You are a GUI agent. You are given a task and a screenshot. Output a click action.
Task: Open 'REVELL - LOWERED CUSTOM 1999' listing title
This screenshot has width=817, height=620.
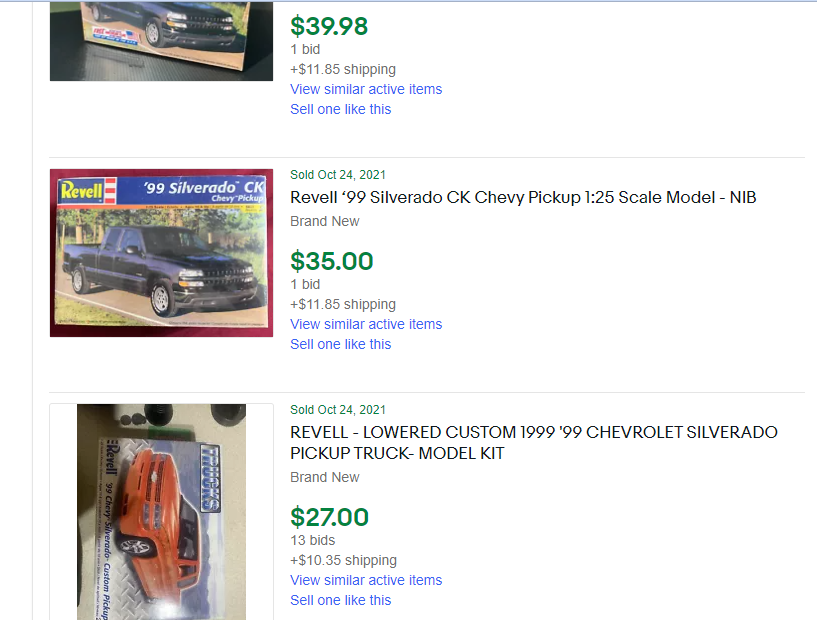(534, 442)
